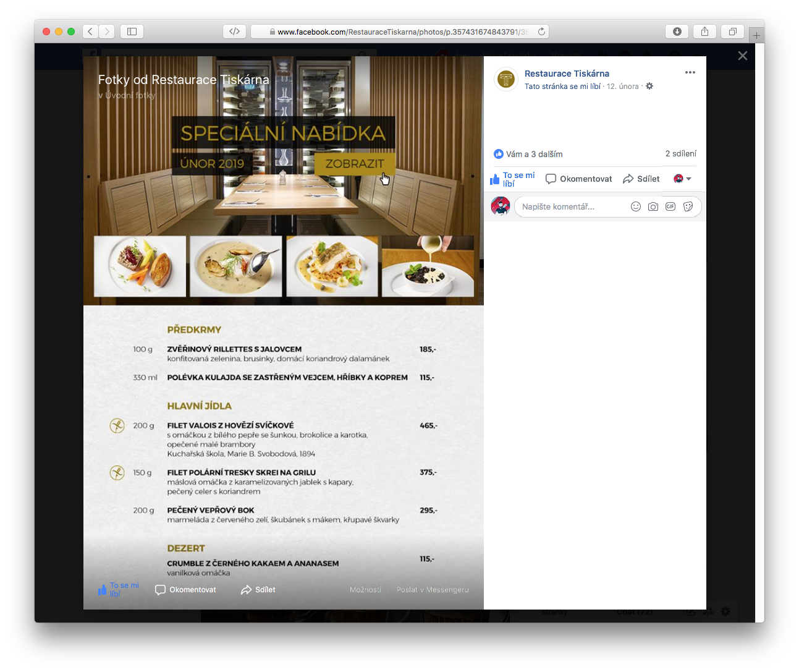Click the 375,- price
This screenshot has width=799, height=672.
coord(428,472)
